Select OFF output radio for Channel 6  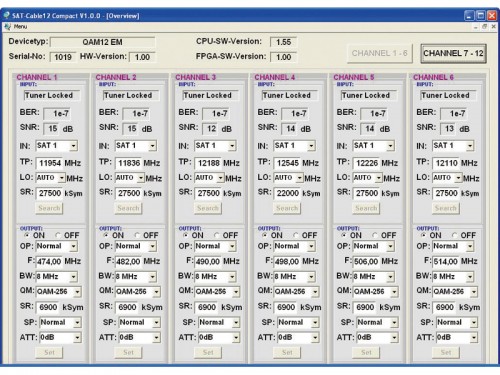pyautogui.click(x=454, y=235)
